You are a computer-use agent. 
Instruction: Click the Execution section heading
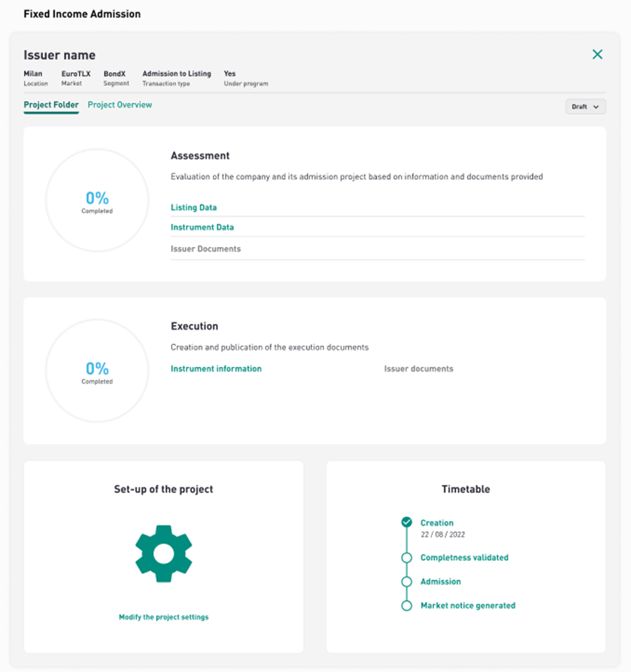pyautogui.click(x=194, y=326)
